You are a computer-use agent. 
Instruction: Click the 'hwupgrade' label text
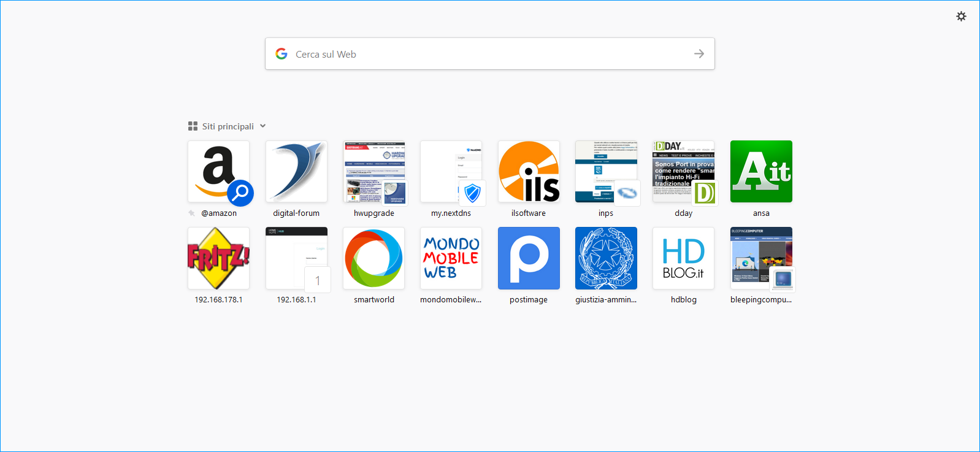[374, 213]
